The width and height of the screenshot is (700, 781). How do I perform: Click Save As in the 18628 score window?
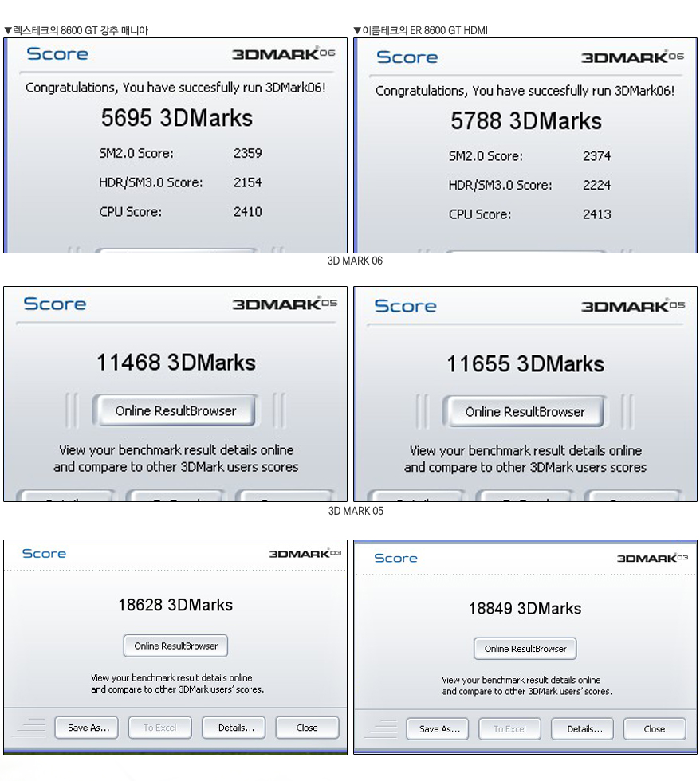tap(87, 728)
